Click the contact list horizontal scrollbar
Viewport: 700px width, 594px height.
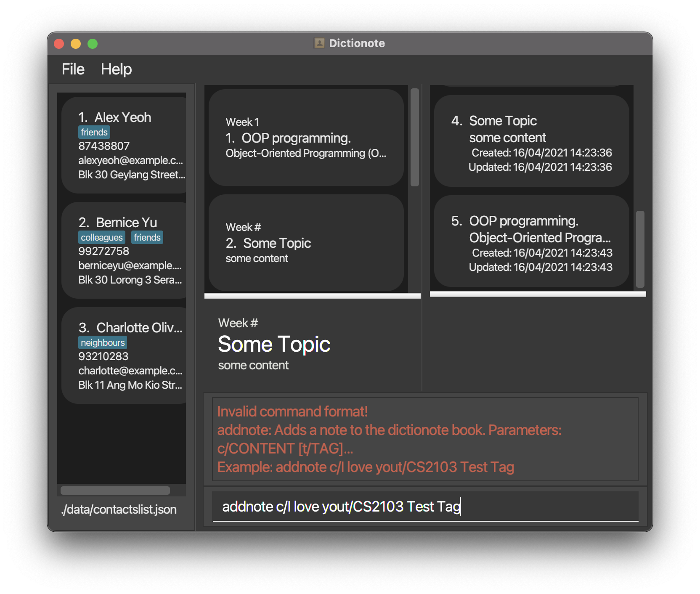point(115,491)
